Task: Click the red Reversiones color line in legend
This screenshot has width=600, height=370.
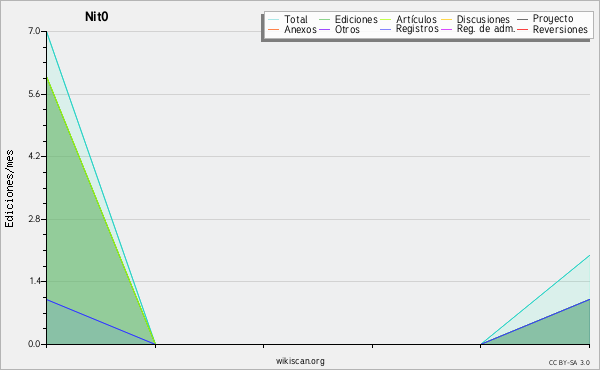Action: 522,30
